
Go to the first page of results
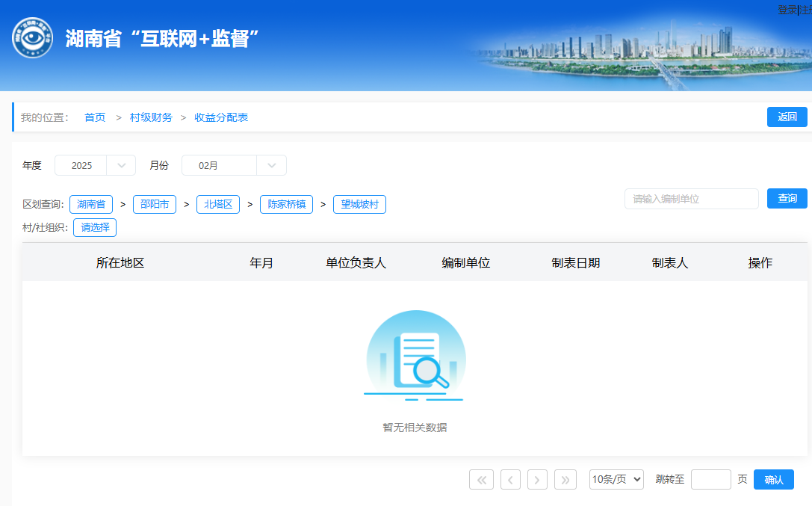(481, 480)
